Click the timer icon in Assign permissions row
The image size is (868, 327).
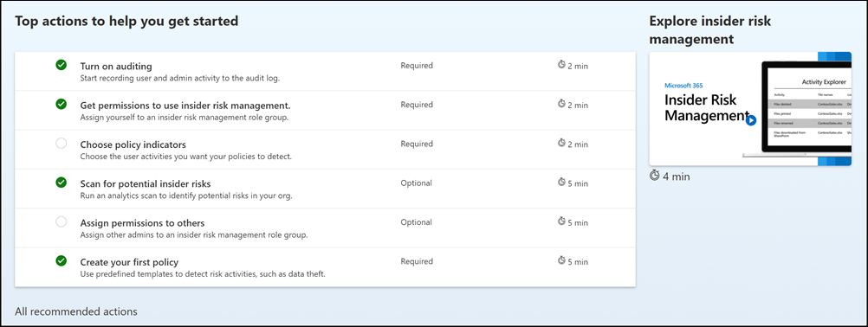click(x=561, y=222)
